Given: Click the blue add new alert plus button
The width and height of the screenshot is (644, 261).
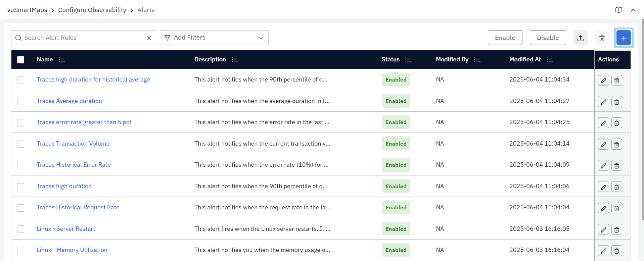Looking at the screenshot, I should coord(623,38).
